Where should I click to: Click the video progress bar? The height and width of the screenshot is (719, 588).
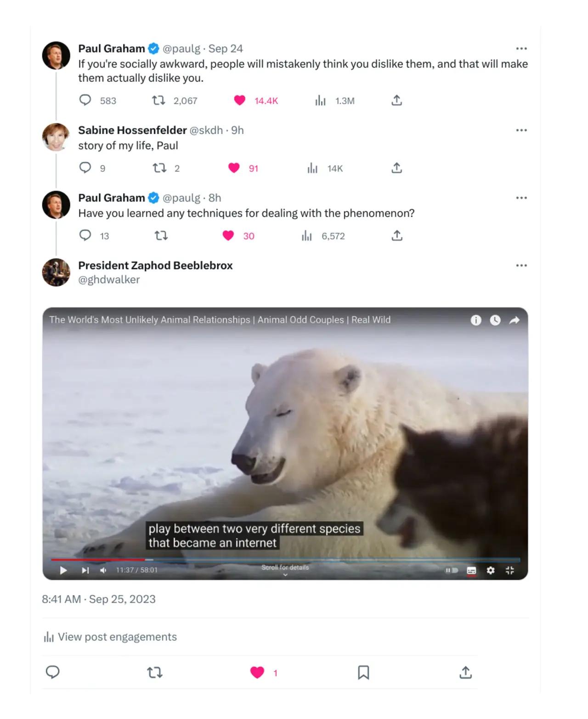point(285,560)
